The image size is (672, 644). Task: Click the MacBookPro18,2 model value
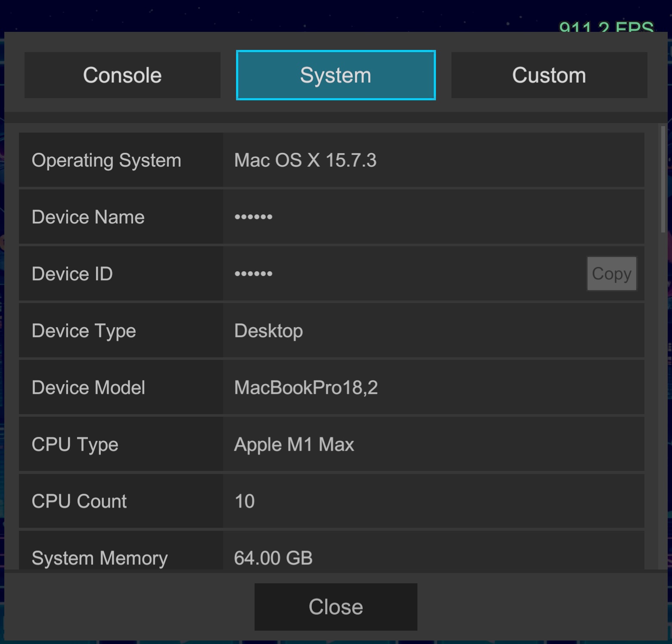(306, 387)
